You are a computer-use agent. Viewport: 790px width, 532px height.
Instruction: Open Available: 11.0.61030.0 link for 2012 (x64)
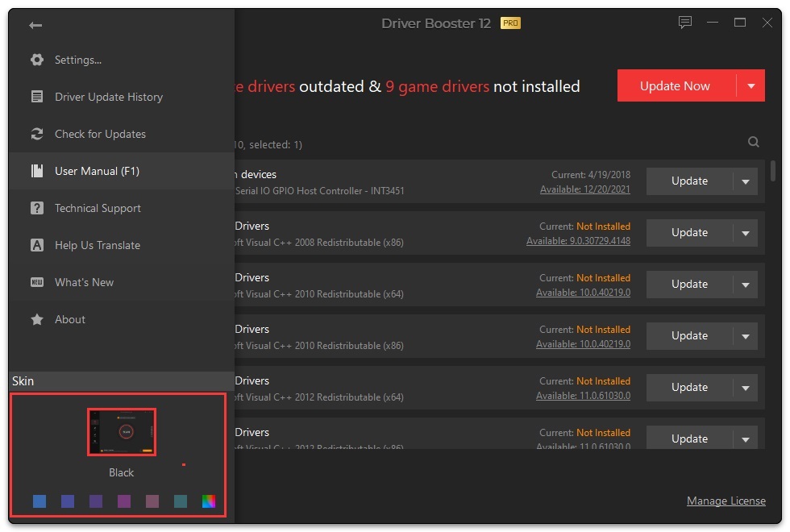click(583, 396)
